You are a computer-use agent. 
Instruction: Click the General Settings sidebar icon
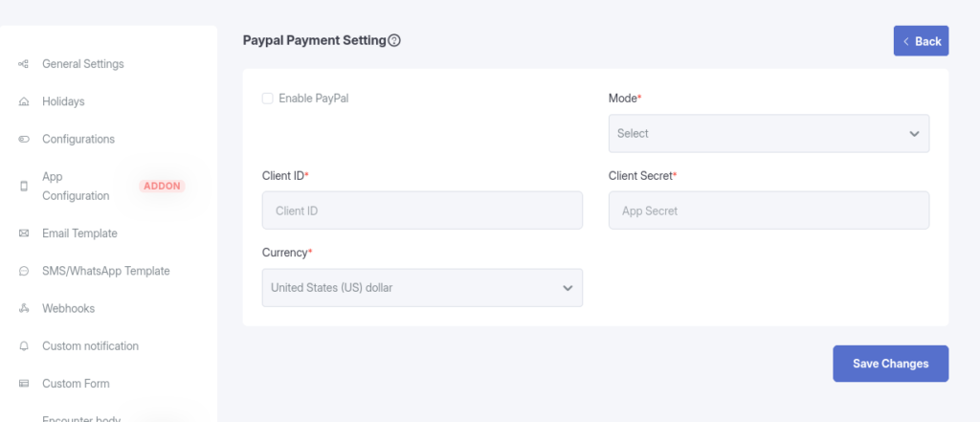(23, 64)
